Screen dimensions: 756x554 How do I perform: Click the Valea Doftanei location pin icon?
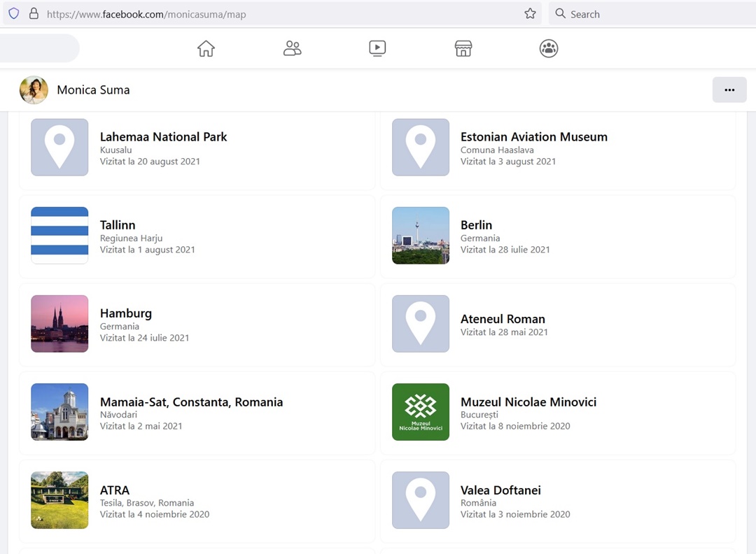pos(421,499)
